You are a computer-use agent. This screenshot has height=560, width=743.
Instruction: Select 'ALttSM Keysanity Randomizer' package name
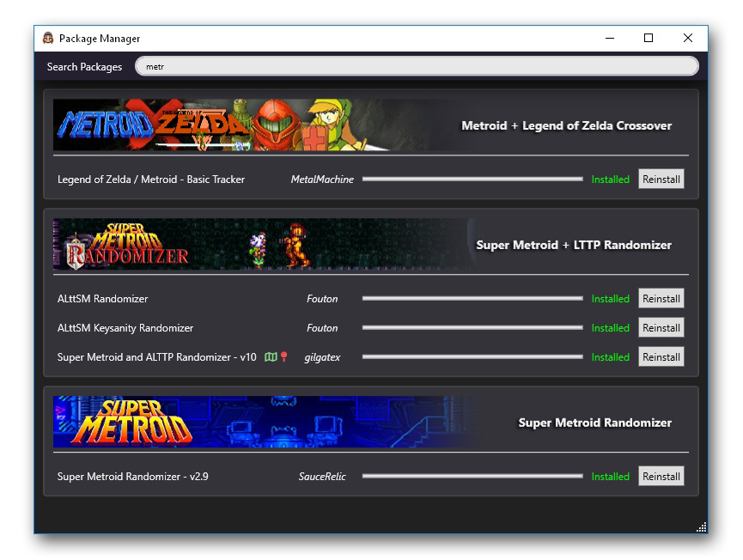click(x=125, y=328)
